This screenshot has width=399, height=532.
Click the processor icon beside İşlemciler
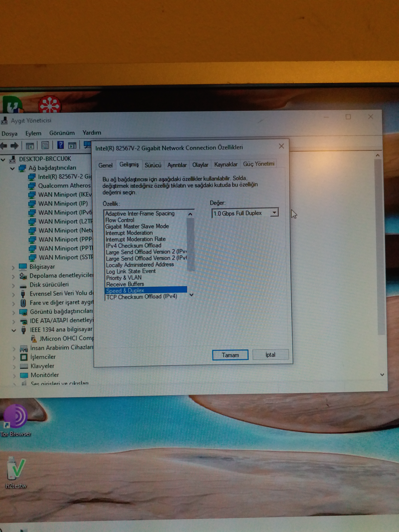[24, 357]
